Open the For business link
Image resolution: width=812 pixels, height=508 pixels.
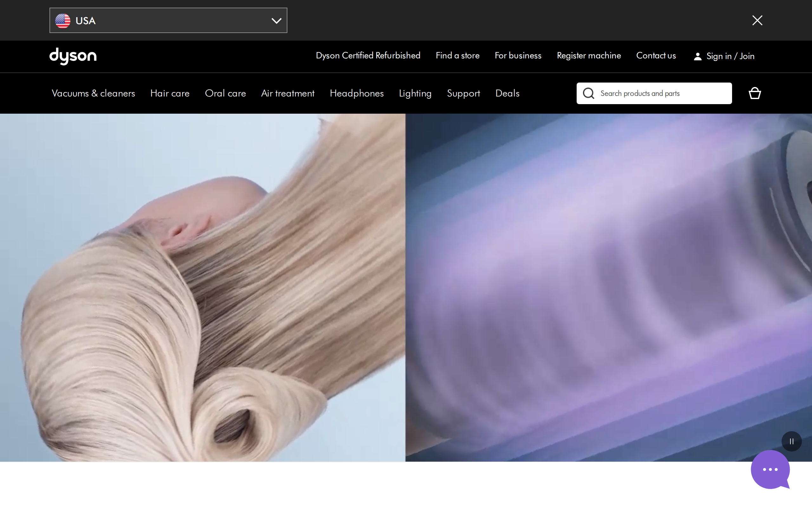518,56
